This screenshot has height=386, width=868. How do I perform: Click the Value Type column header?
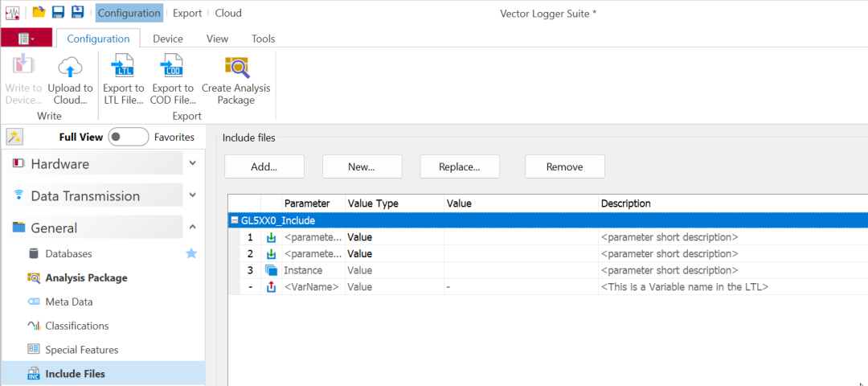(394, 203)
